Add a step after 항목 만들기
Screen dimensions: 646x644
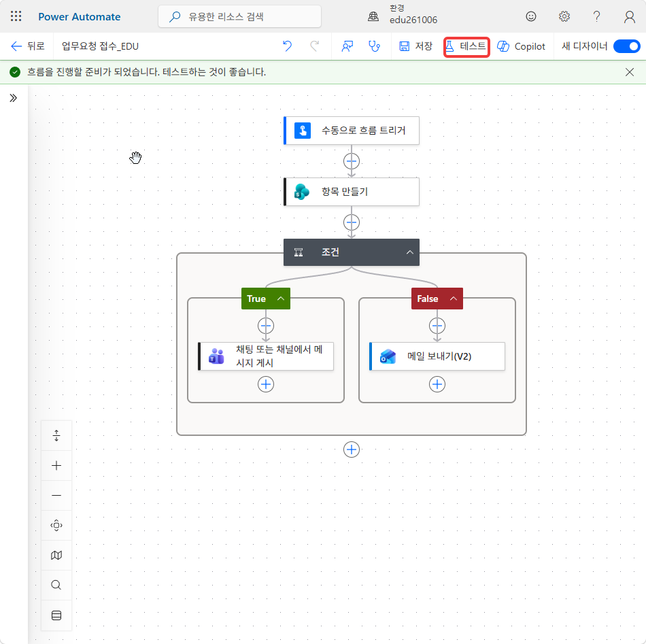tap(352, 222)
